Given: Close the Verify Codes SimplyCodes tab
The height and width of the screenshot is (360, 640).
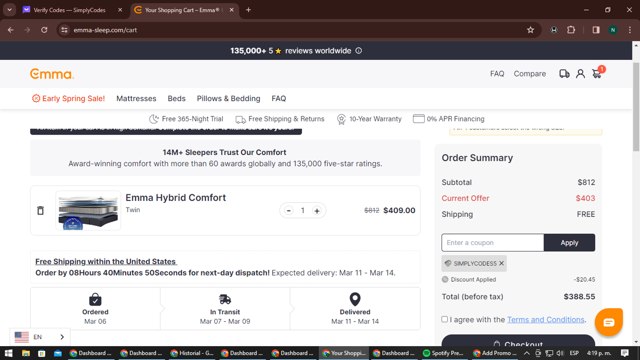Looking at the screenshot, I should [120, 10].
